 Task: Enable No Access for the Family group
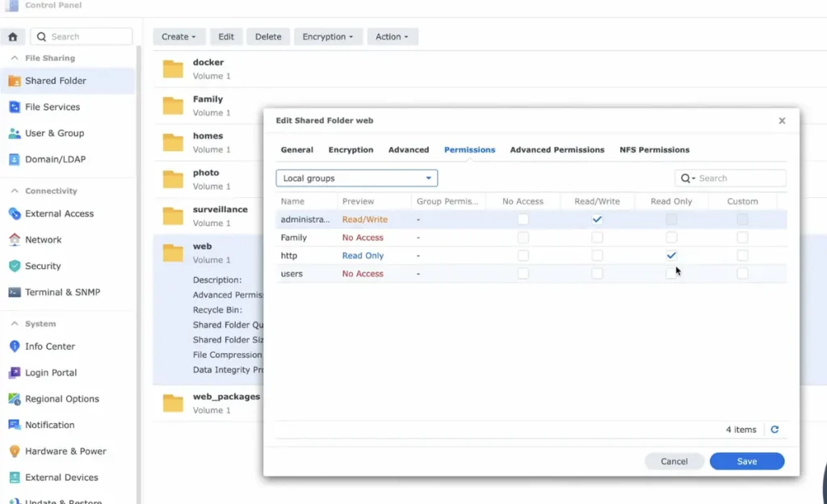click(x=523, y=237)
